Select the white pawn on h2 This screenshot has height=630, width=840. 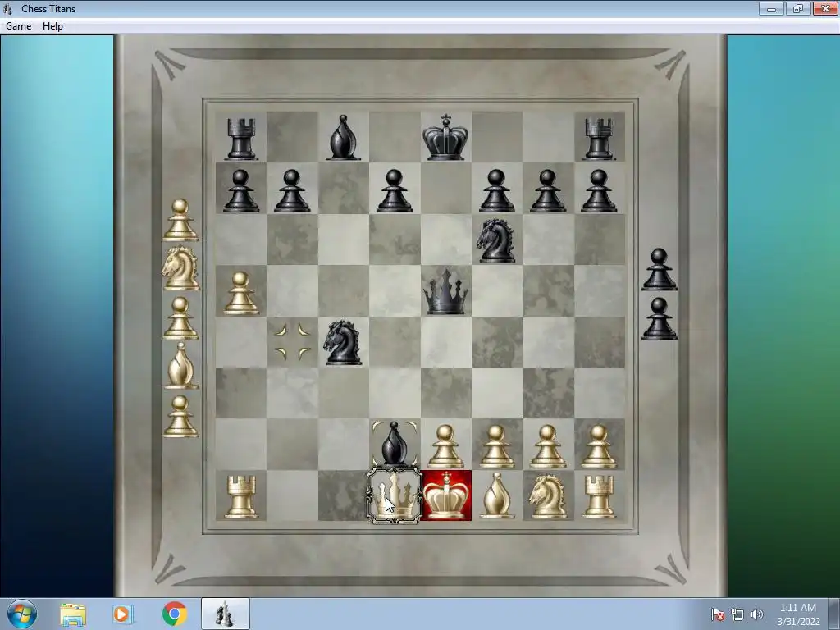coord(599,446)
